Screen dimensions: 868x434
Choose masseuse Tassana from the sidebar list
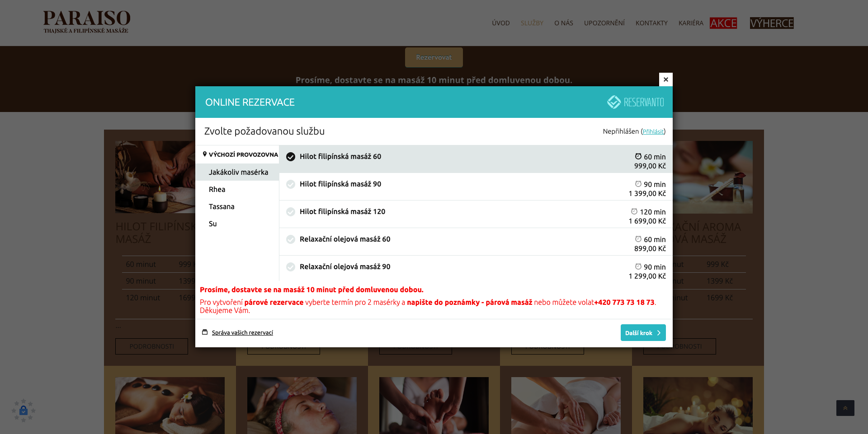222,206
